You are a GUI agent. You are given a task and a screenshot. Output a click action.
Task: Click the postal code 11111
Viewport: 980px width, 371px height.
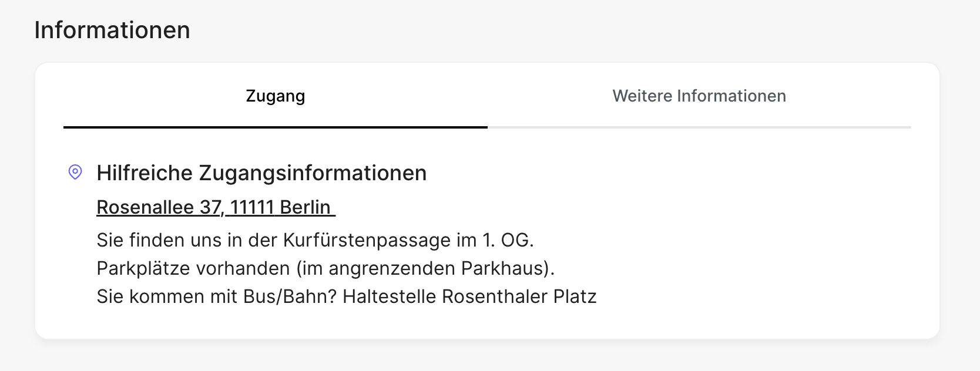click(x=252, y=207)
